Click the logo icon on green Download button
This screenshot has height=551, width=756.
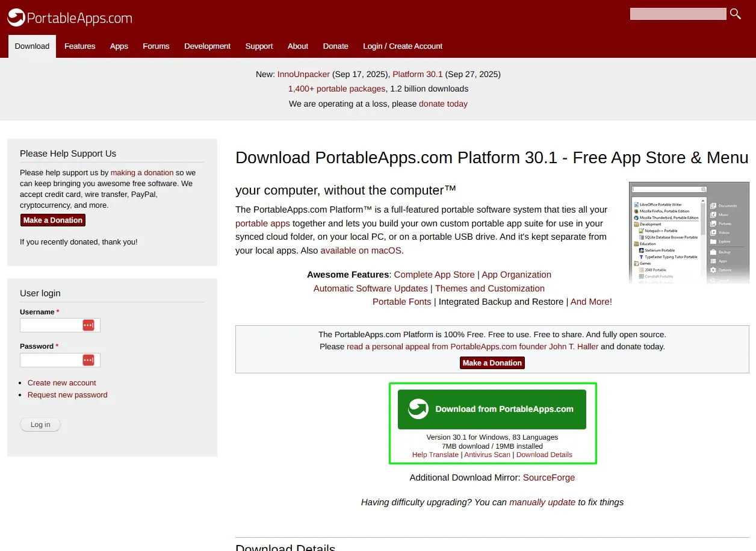pos(418,409)
